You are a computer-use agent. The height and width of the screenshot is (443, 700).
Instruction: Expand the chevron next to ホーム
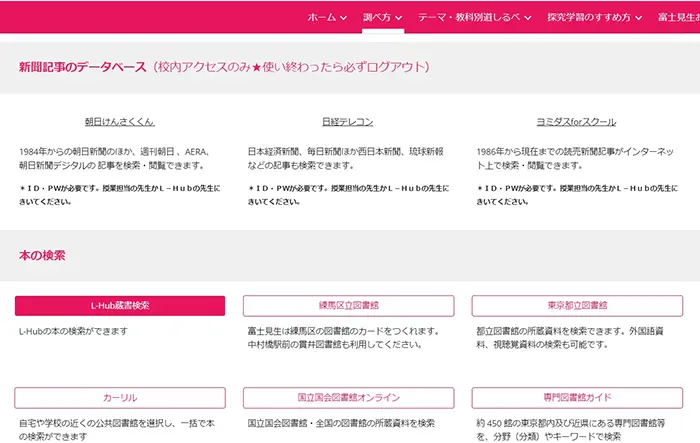(343, 18)
